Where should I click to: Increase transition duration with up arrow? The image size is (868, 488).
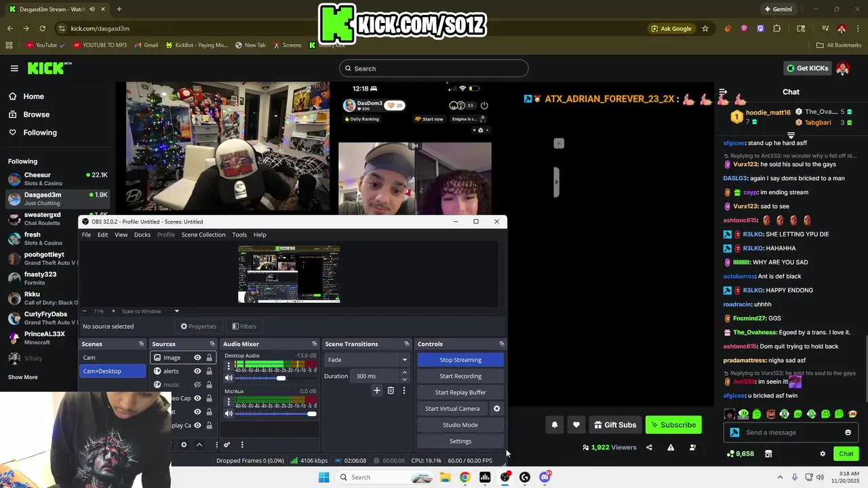(x=405, y=373)
